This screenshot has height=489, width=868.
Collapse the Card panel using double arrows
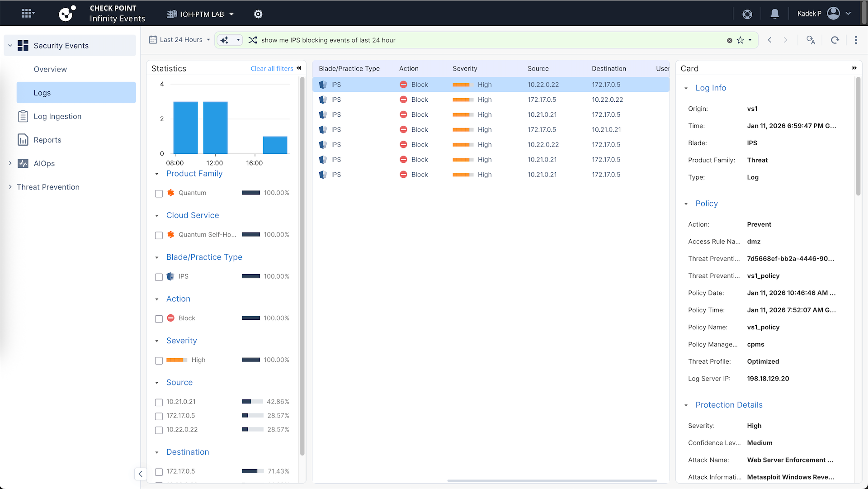(854, 68)
